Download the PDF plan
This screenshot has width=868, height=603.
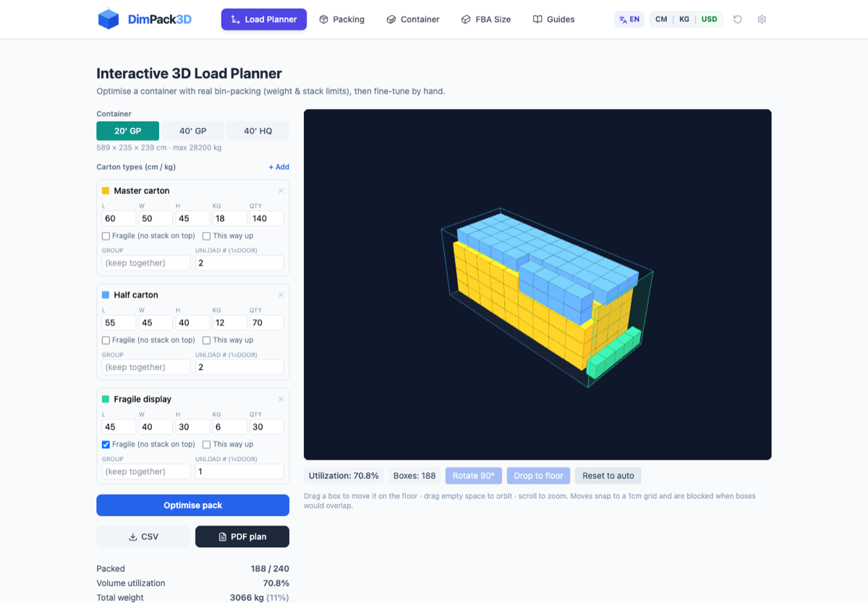242,536
